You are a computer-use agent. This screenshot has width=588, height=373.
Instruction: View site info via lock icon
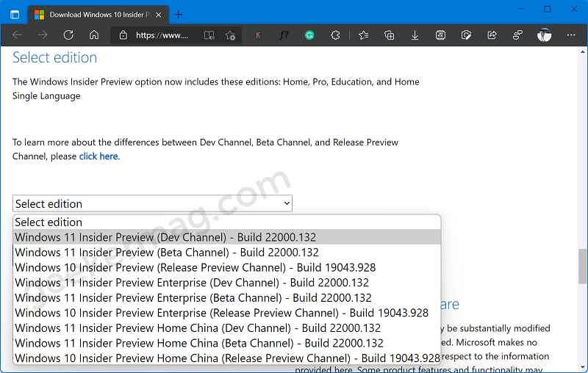pyautogui.click(x=123, y=35)
